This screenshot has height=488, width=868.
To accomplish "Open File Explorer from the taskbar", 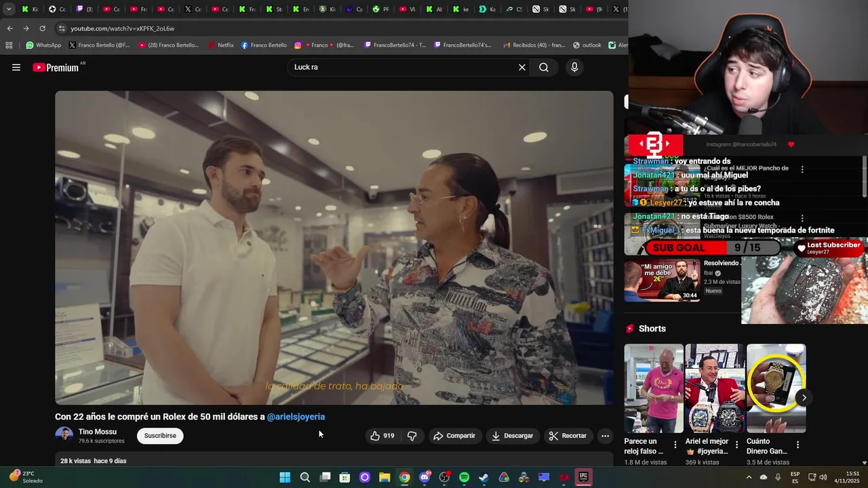I will tap(384, 477).
